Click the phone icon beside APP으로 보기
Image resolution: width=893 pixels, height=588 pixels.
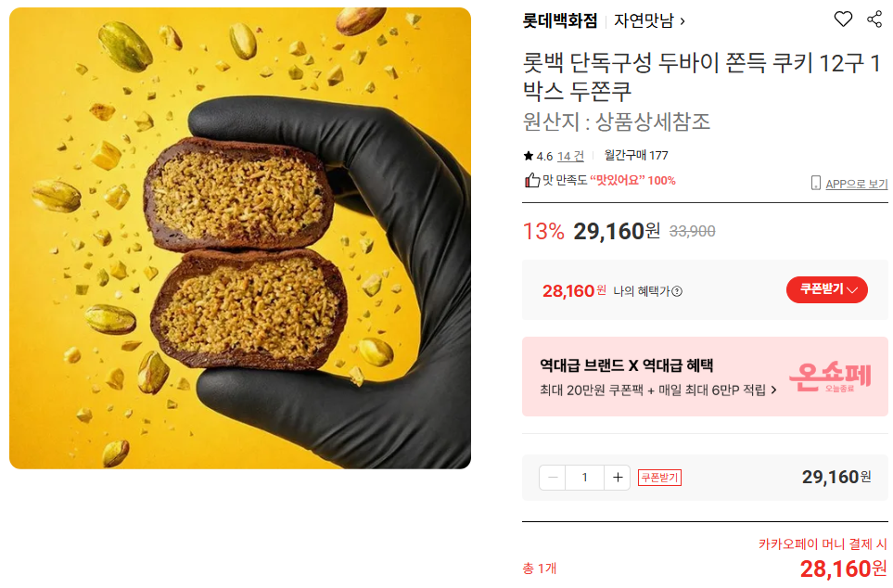(x=815, y=183)
